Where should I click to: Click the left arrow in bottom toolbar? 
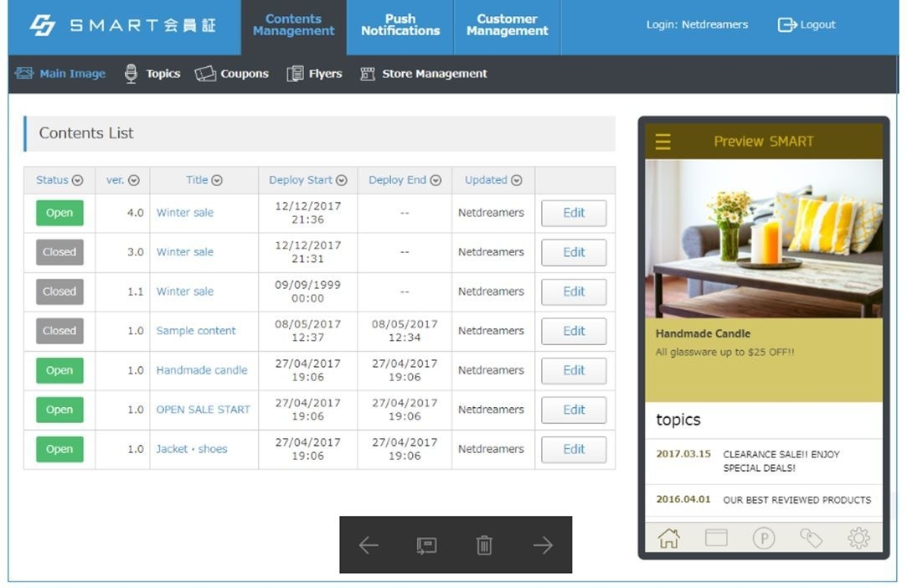(368, 545)
